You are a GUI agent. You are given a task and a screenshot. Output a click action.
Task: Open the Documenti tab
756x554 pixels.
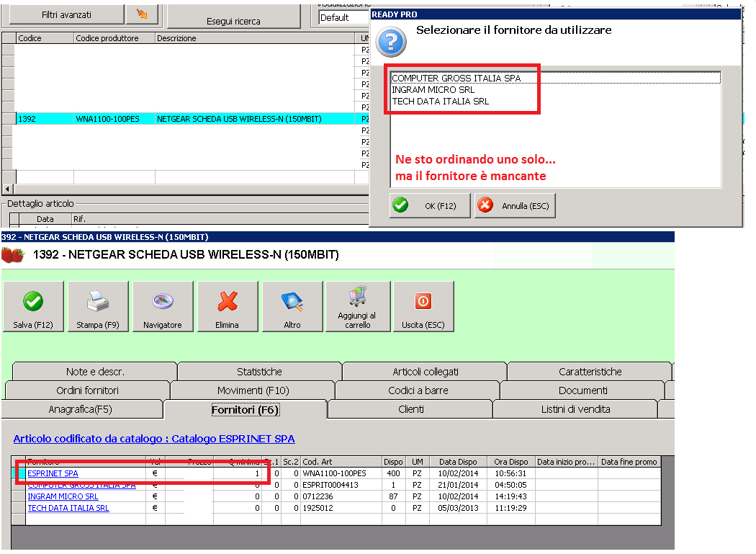[583, 390]
